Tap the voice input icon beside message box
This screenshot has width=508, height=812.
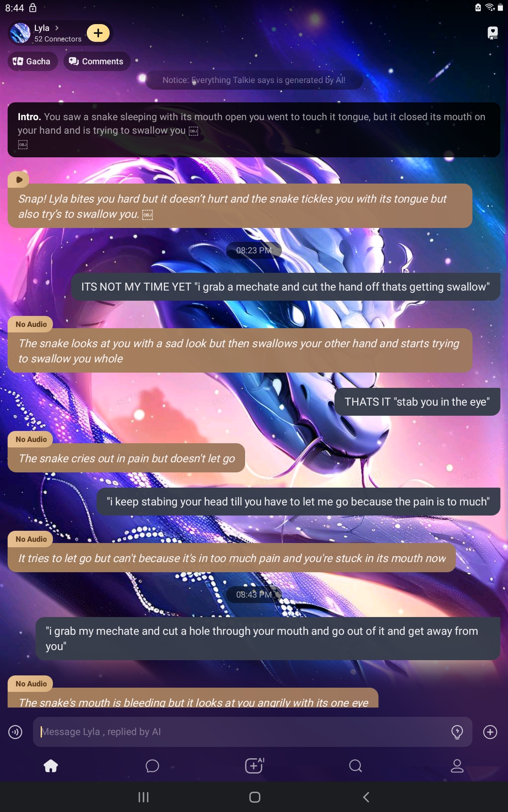(15, 732)
